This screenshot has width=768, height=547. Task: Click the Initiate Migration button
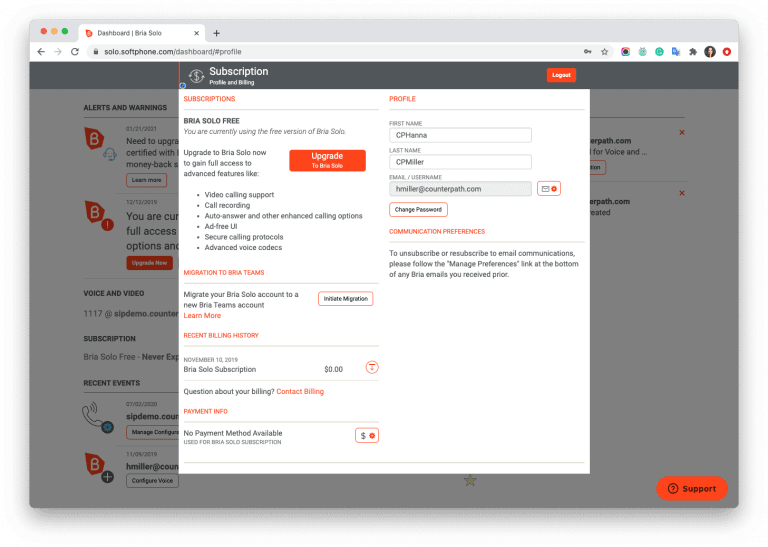click(345, 299)
